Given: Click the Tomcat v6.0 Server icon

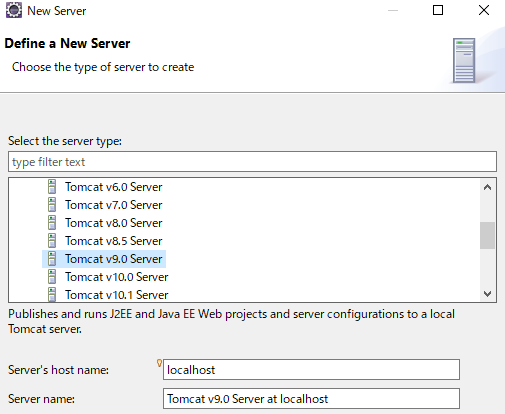Looking at the screenshot, I should click(52, 187).
